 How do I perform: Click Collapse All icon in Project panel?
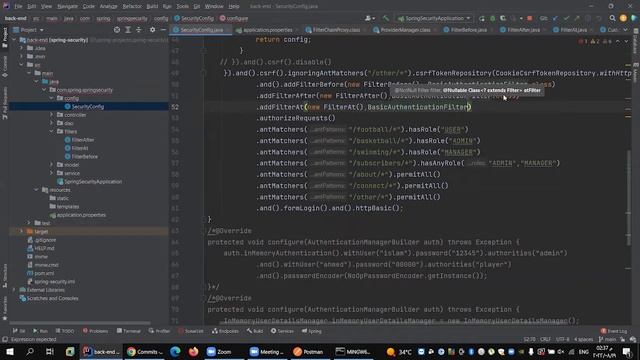[139, 30]
